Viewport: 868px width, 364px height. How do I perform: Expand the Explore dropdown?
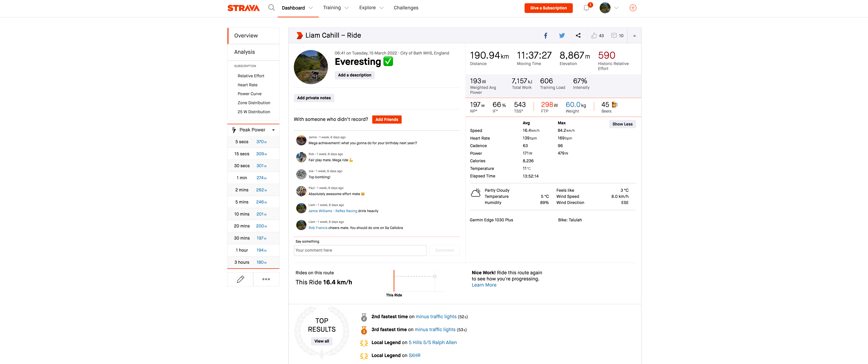pyautogui.click(x=381, y=8)
